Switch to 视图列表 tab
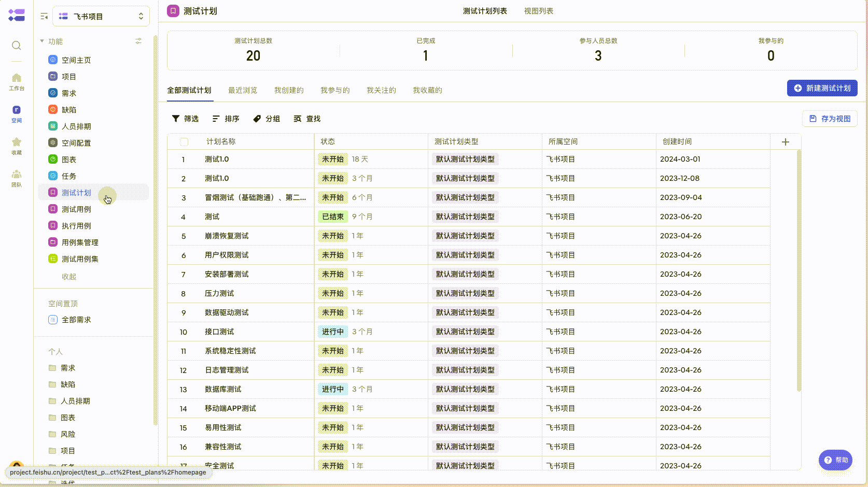Viewport: 868px width, 487px height. [x=539, y=11]
